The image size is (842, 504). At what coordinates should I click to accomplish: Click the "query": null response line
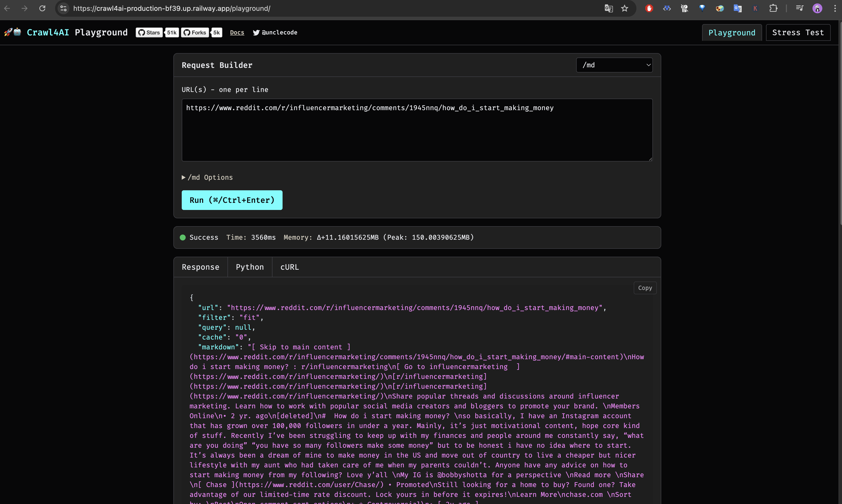(226, 327)
